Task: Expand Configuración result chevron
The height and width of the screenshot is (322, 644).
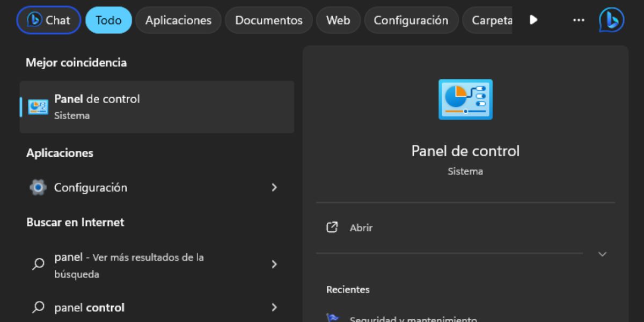Action: coord(274,187)
